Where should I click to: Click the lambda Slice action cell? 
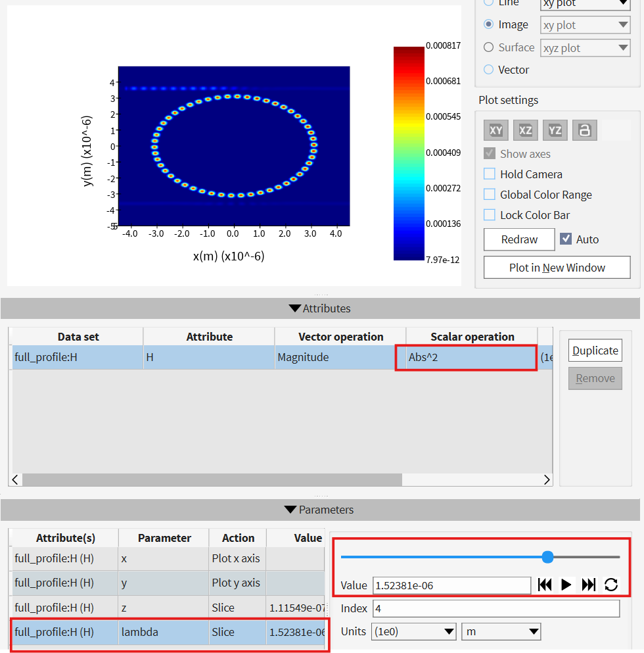pos(237,632)
